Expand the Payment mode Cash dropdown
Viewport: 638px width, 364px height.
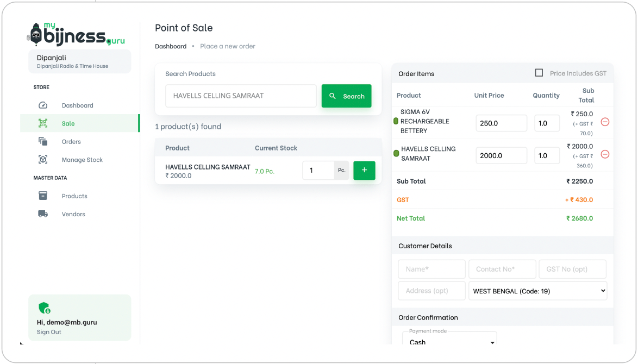tap(449, 342)
